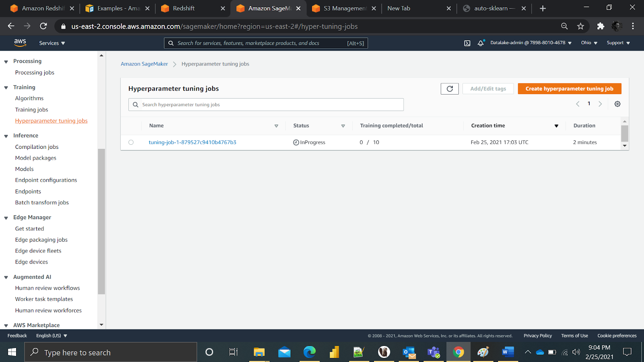Open Processing jobs in sidebar
Image resolution: width=644 pixels, height=362 pixels.
(35, 73)
